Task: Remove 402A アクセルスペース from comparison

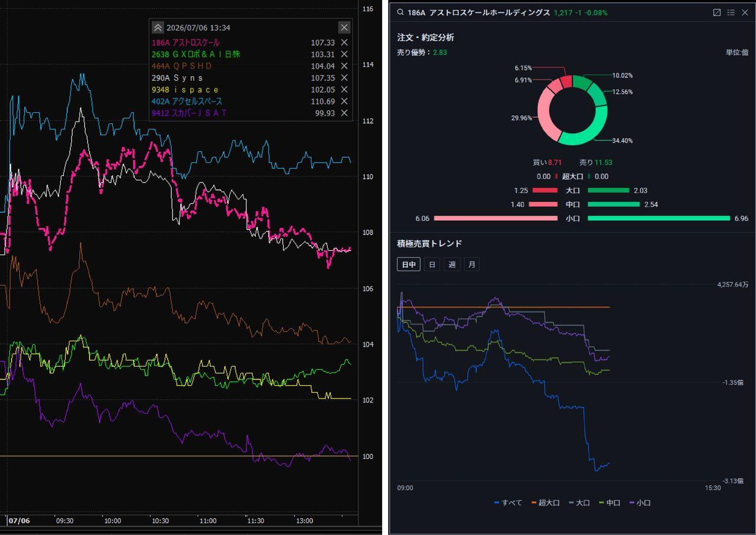Action: [x=344, y=102]
